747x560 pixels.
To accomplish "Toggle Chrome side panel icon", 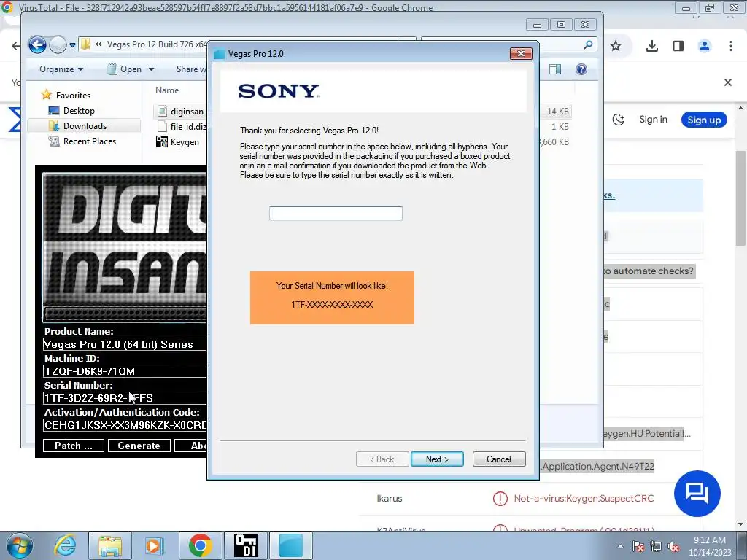I will (x=678, y=46).
